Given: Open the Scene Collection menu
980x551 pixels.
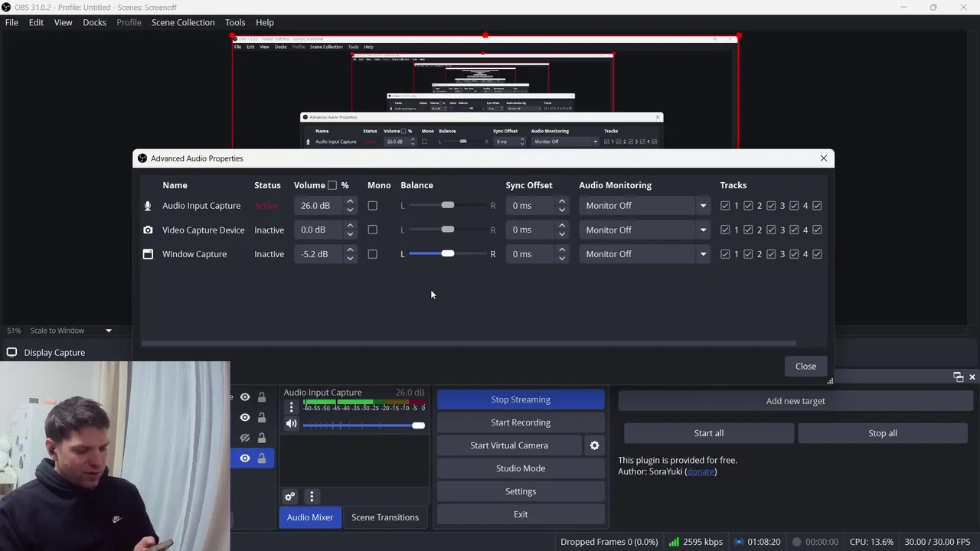Looking at the screenshot, I should pyautogui.click(x=183, y=22).
